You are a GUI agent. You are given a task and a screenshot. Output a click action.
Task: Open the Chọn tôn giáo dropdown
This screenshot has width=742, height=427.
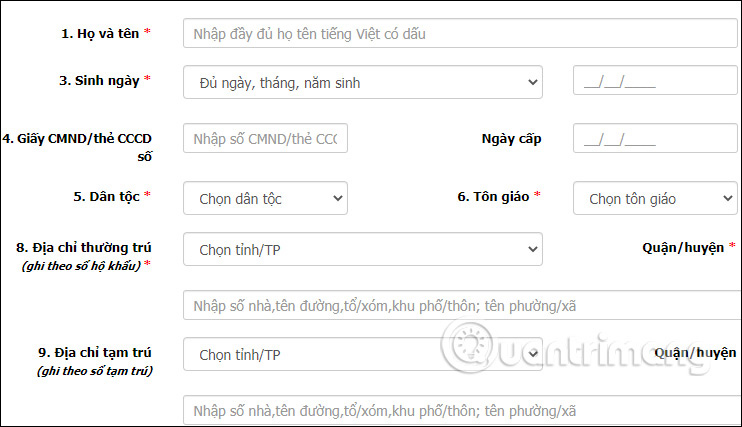655,198
